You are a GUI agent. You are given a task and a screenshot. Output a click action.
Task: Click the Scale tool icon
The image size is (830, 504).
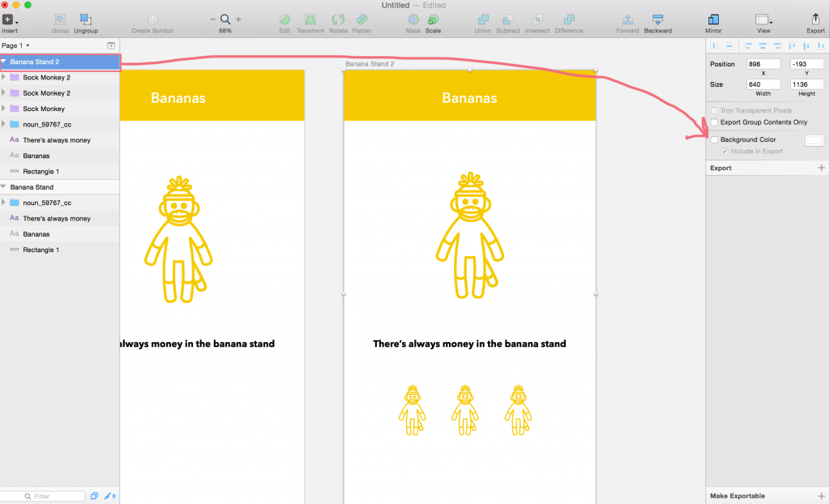point(433,19)
